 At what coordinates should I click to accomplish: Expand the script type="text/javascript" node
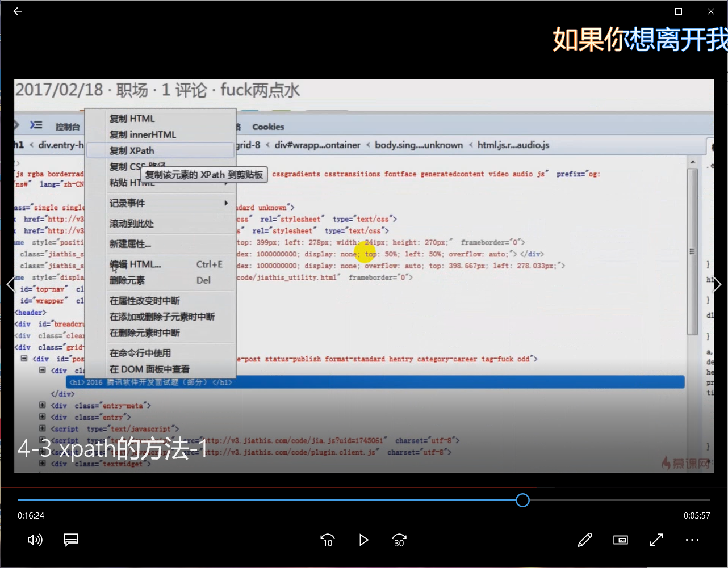point(42,428)
